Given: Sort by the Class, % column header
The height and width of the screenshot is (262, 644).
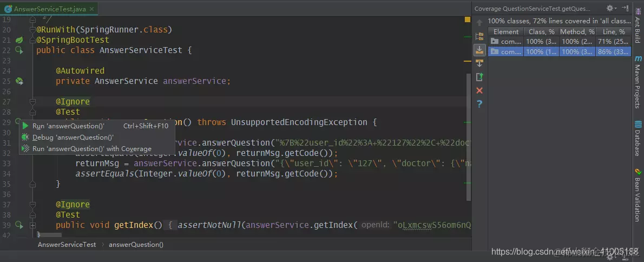Looking at the screenshot, I should 542,31.
